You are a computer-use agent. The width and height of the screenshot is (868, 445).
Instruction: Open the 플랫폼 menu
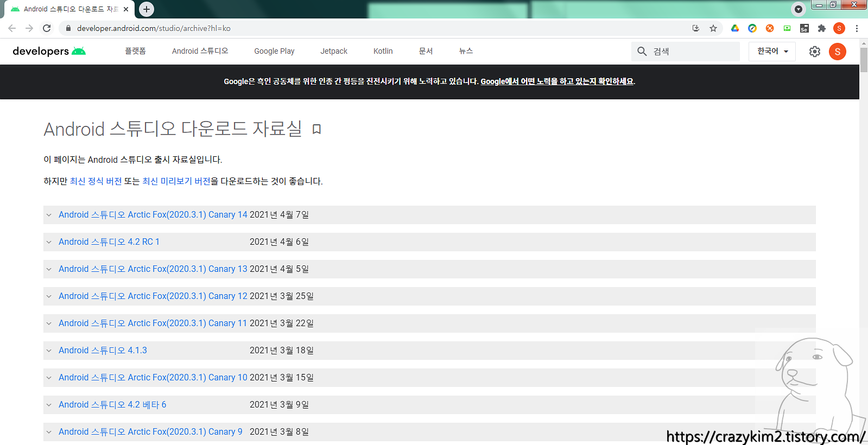click(x=135, y=51)
